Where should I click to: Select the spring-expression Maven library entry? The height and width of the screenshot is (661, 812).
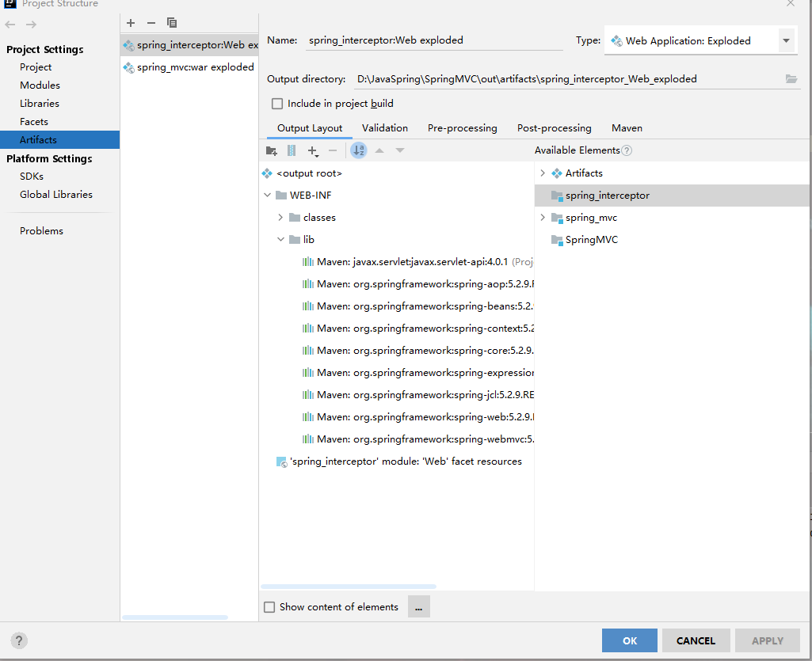click(x=417, y=373)
